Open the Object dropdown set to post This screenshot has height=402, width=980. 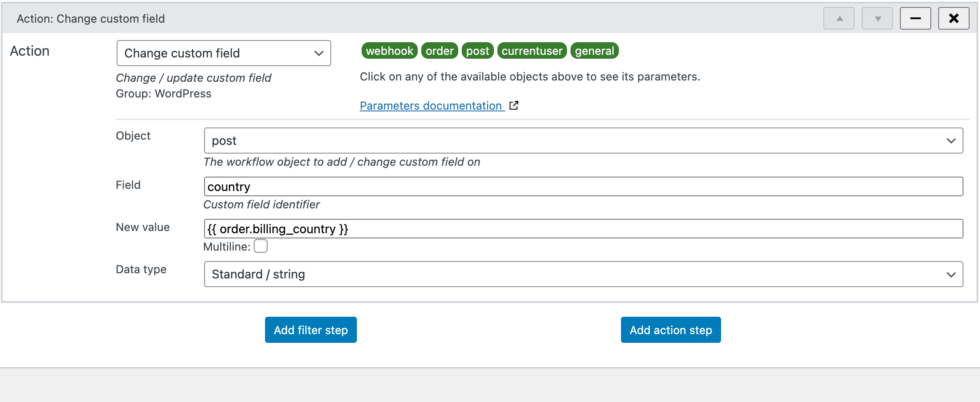583,140
